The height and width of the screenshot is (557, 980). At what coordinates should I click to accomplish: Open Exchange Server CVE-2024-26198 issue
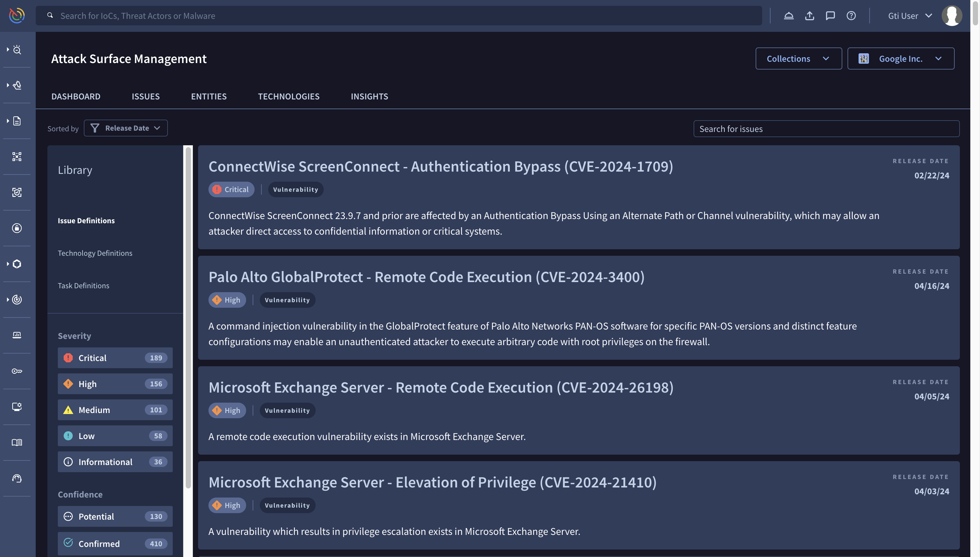441,388
